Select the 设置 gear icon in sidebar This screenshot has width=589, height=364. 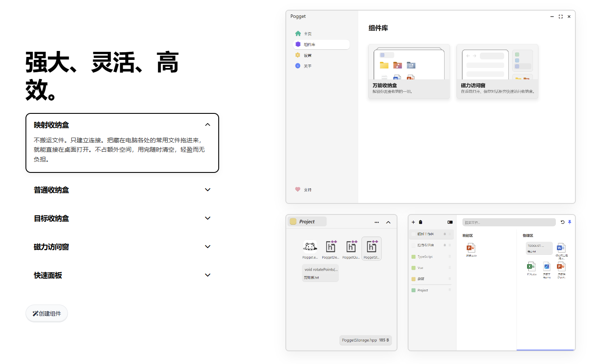[x=298, y=55]
